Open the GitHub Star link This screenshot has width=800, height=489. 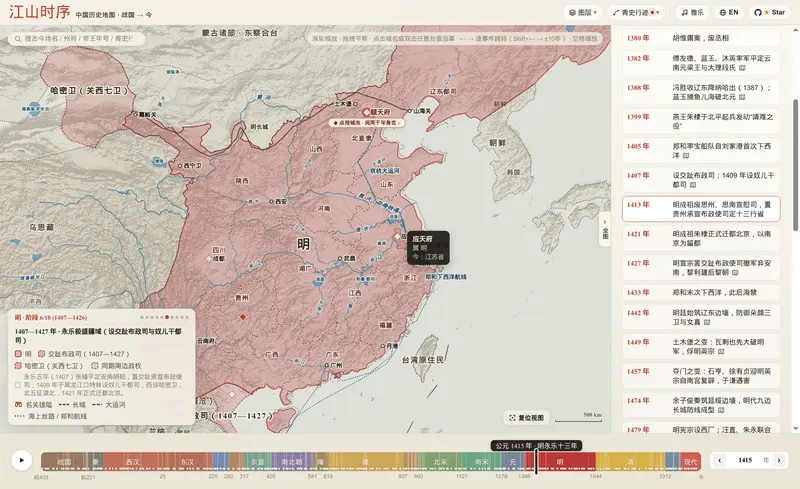[x=769, y=12]
